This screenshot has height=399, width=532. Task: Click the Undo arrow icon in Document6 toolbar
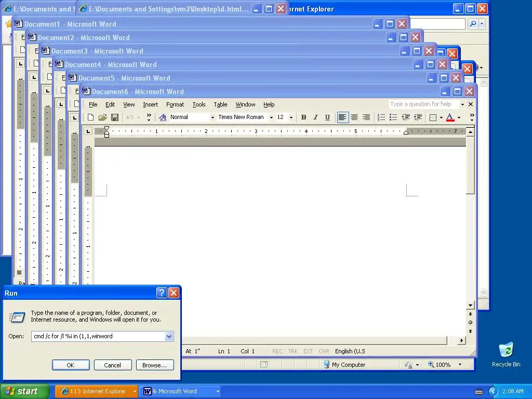[x=130, y=117]
